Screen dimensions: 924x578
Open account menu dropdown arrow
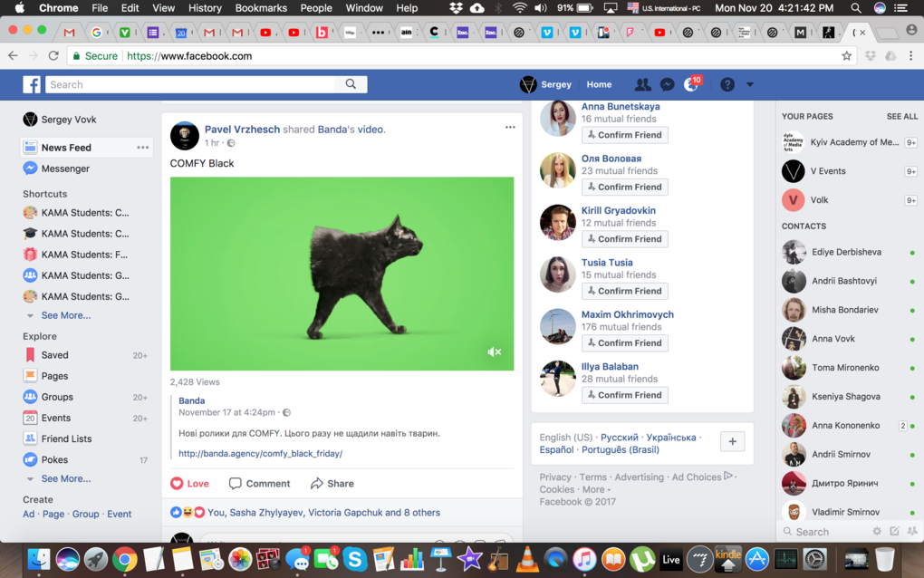749,85
